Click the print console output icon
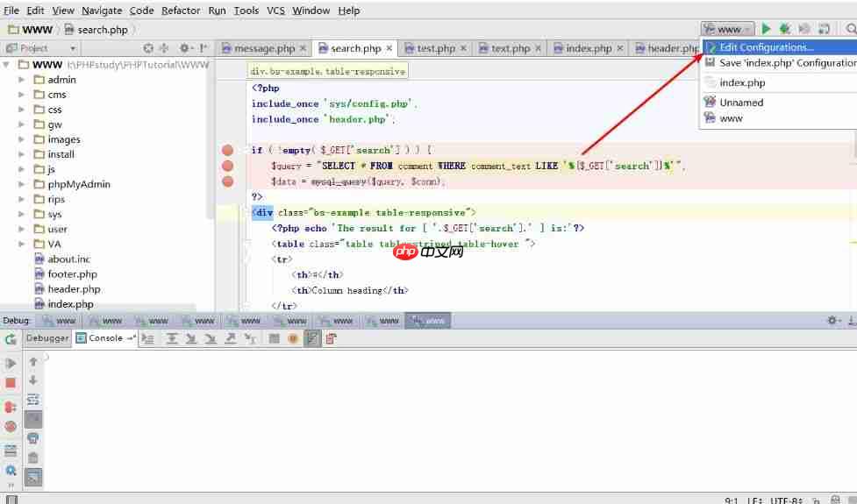 (32, 438)
